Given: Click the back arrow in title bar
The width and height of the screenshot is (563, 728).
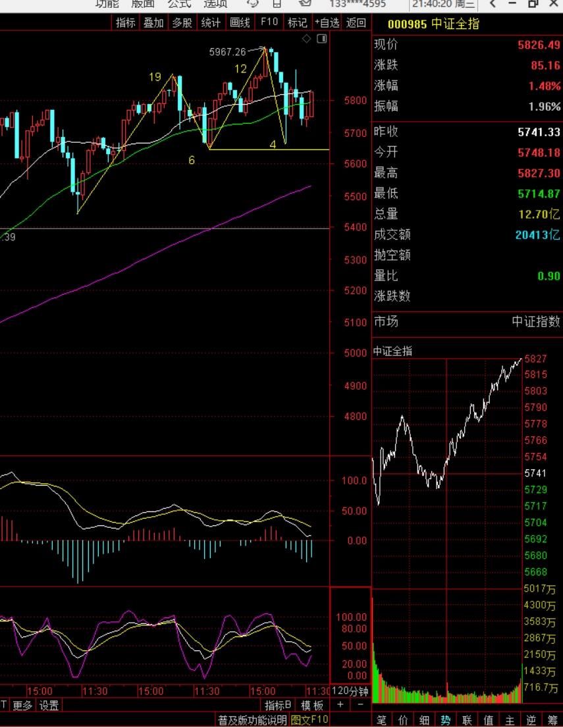Looking at the screenshot, I should tap(493, 4).
